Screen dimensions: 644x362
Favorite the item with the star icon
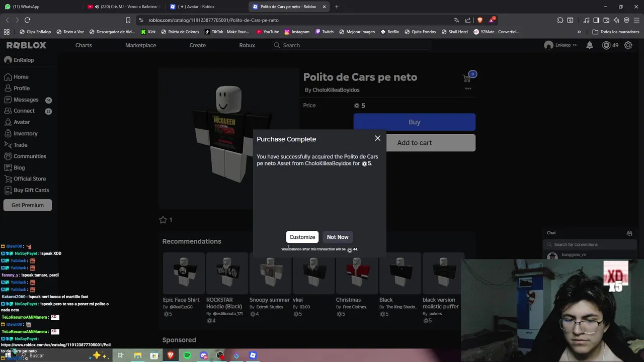point(163,220)
